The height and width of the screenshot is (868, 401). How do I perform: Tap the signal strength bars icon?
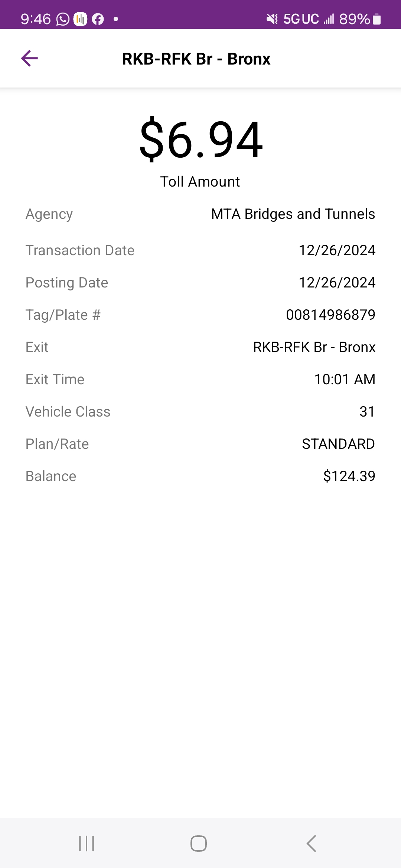pos(329,19)
